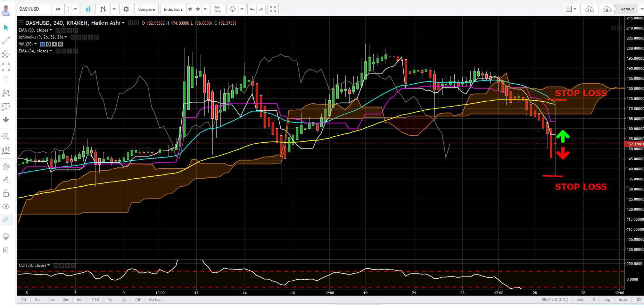
Task: Edit the DASHUSD symbol field
Action: (34, 9)
